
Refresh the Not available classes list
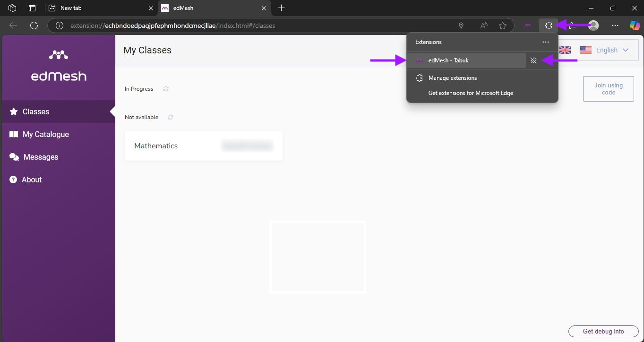coord(171,117)
